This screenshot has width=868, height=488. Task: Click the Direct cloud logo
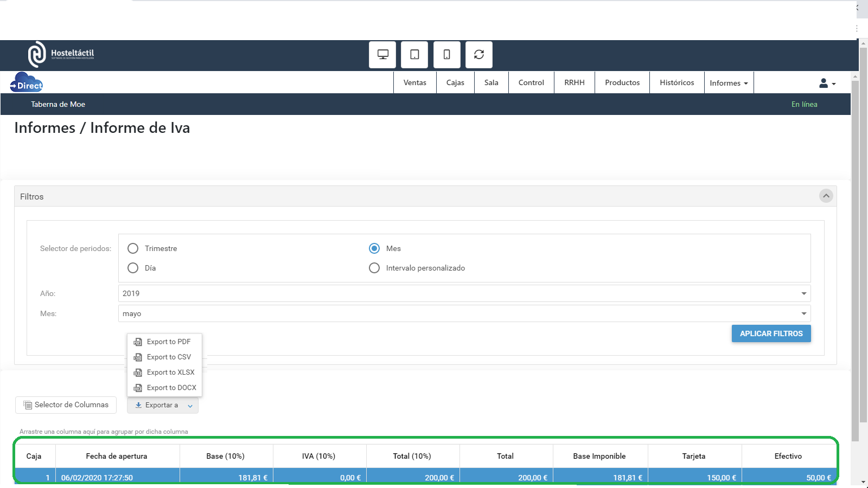click(x=27, y=82)
